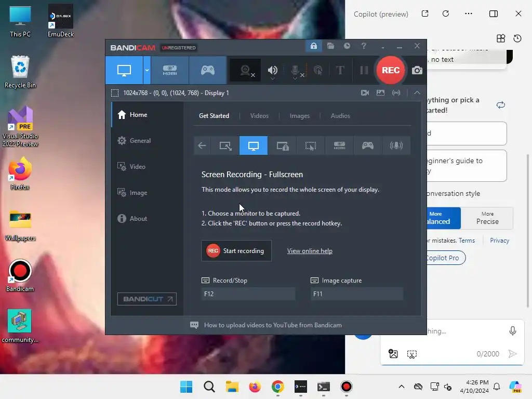
Task: Click the video camera icon in status bar
Action: coord(365,92)
